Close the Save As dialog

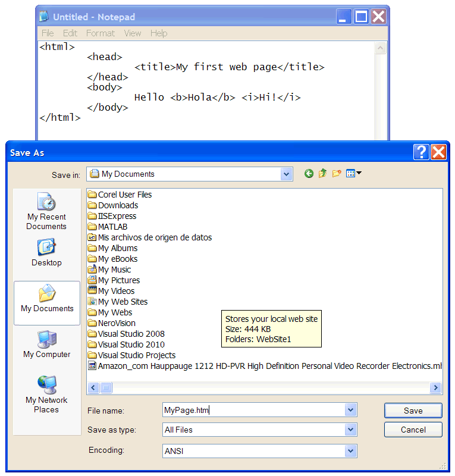[438, 152]
